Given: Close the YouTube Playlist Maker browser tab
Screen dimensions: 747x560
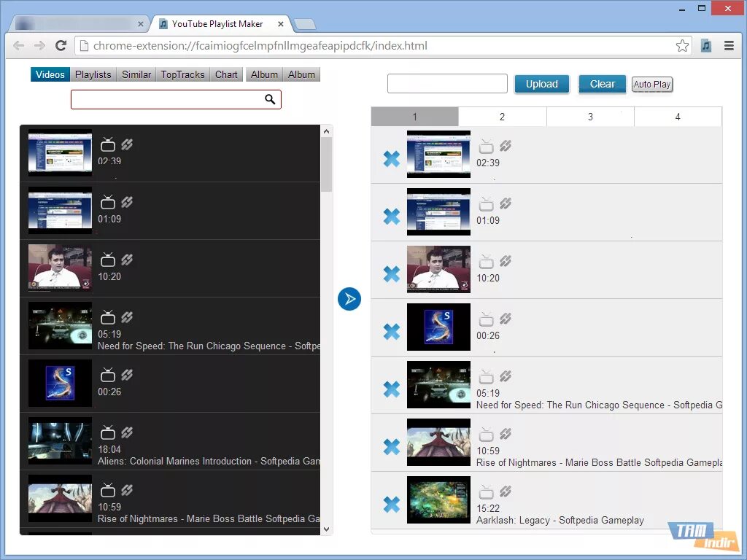Looking at the screenshot, I should [x=281, y=24].
